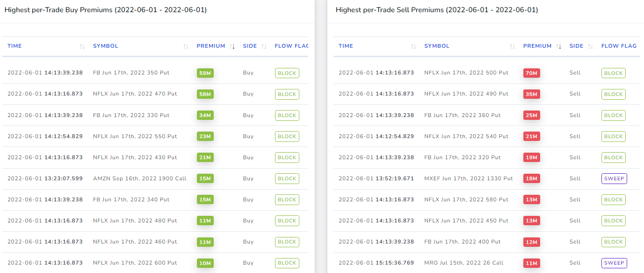The width and height of the screenshot is (644, 273).
Task: Click timestamp 15:15:36.769 in Sell table
Action: pyautogui.click(x=395, y=262)
